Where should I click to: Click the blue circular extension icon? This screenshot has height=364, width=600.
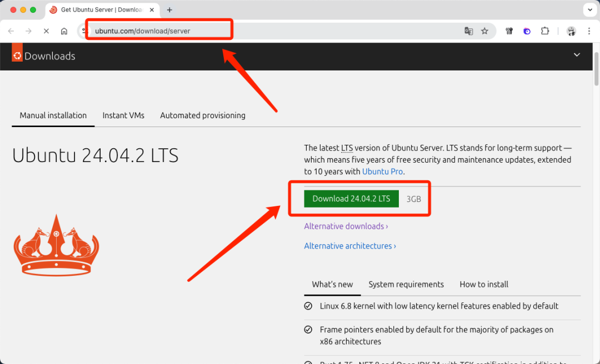coord(527,32)
